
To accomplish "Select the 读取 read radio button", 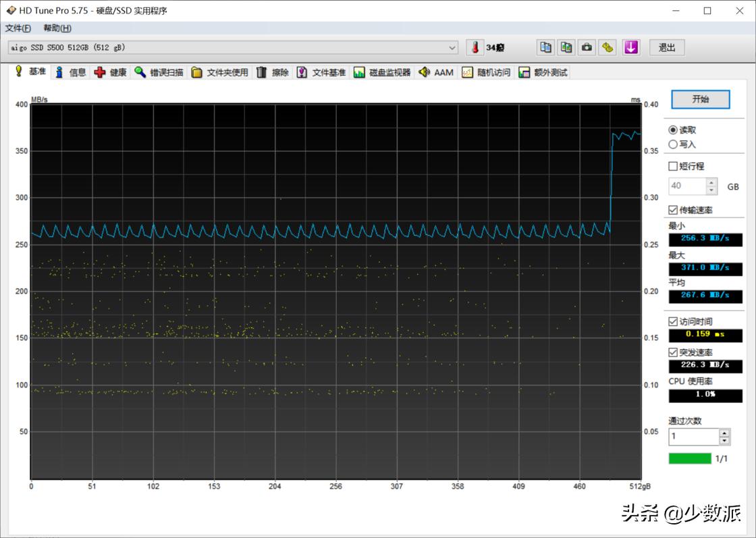I will [673, 130].
